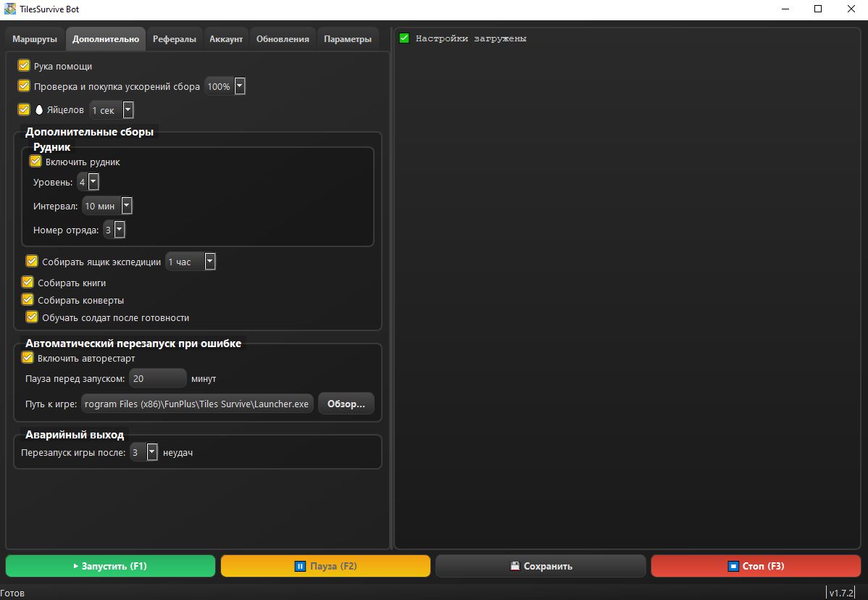Click the Сохранить button

click(x=541, y=566)
